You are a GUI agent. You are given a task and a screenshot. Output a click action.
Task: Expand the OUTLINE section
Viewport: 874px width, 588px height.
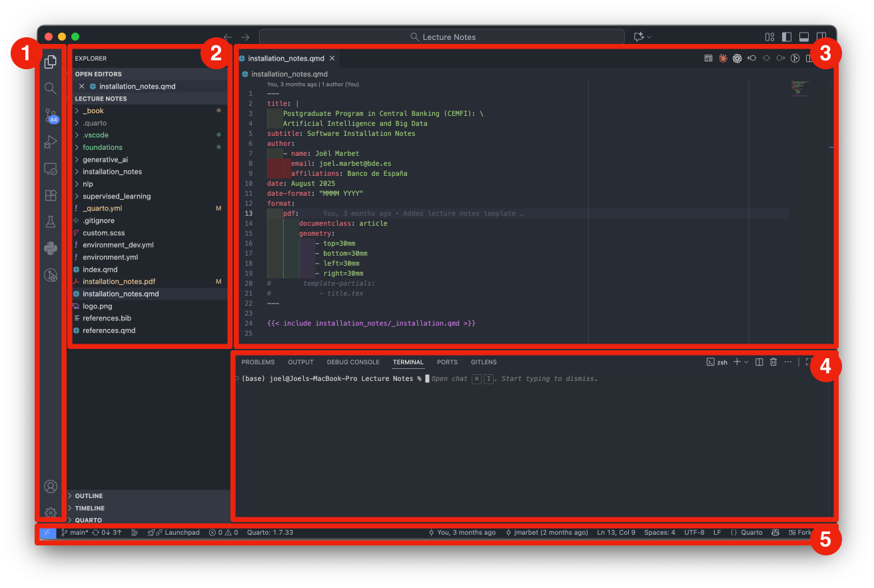(x=89, y=496)
